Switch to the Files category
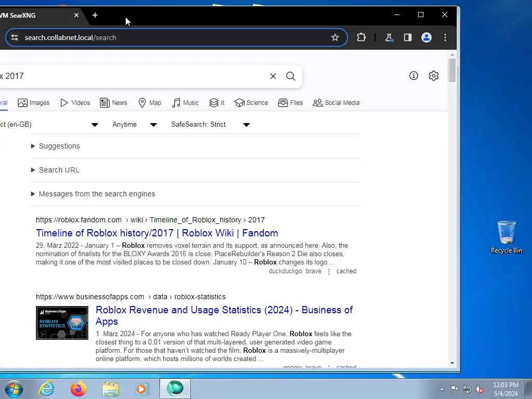Viewport: 532px width, 399px height. point(290,103)
